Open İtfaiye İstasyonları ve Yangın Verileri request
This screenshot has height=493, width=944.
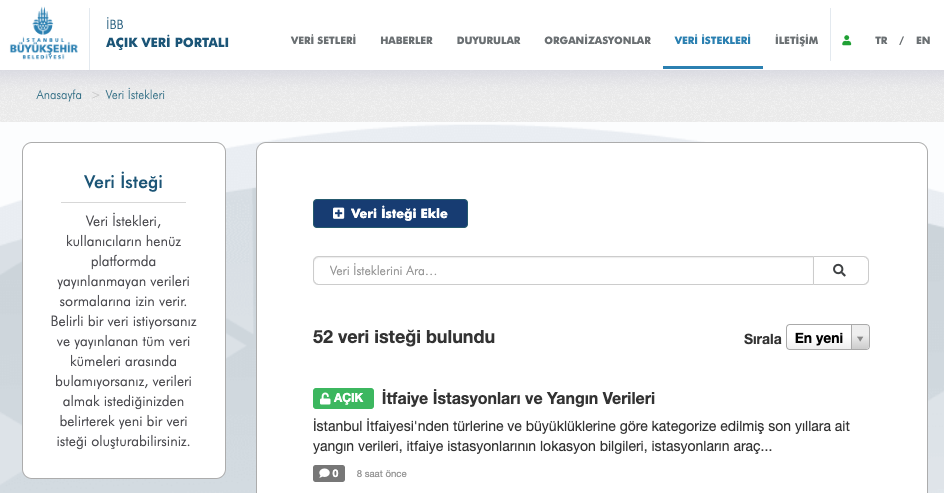pos(518,398)
